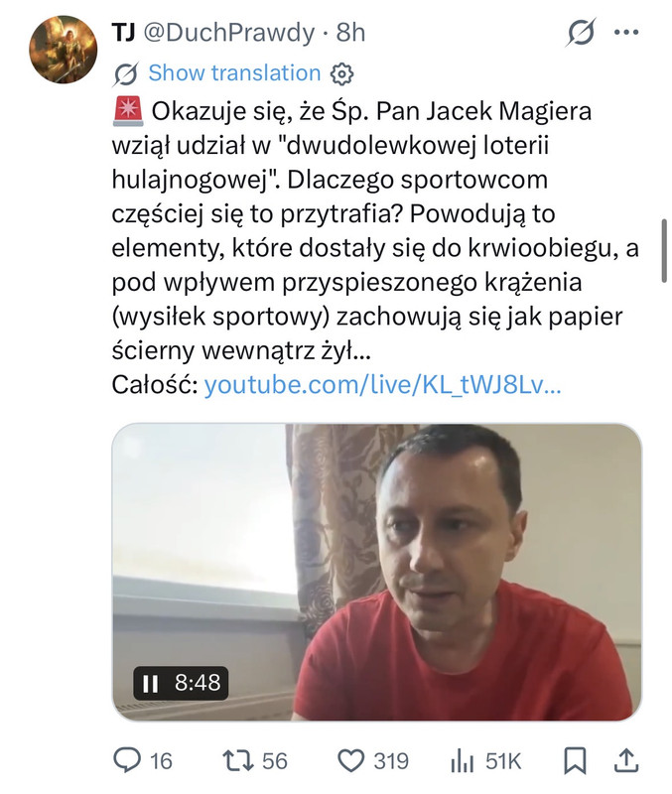
Task: View analytics via bar chart icon
Action: coord(462,760)
